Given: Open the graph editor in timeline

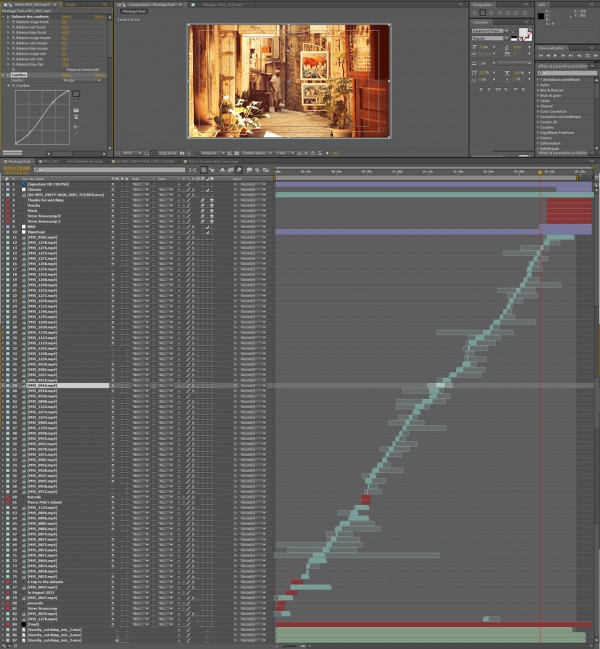Looking at the screenshot, I should tap(266, 170).
